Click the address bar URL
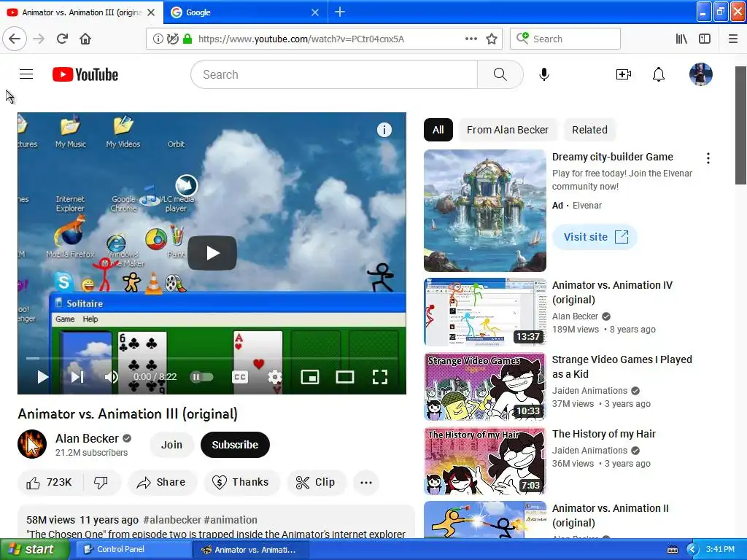This screenshot has height=560, width=747. (301, 39)
